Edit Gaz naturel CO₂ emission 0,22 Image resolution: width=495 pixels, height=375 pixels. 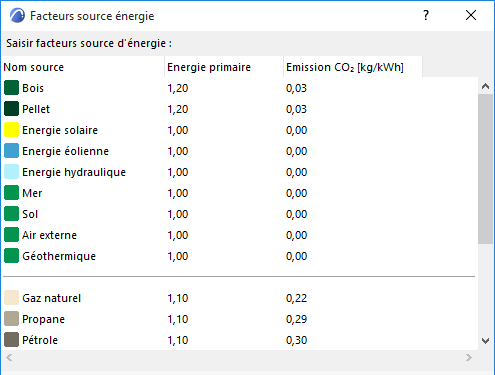[296, 298]
